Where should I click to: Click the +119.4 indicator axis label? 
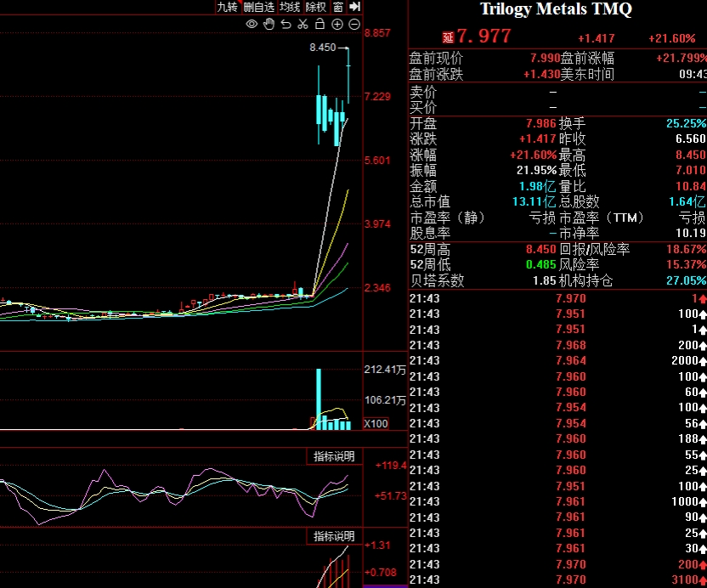click(x=391, y=466)
